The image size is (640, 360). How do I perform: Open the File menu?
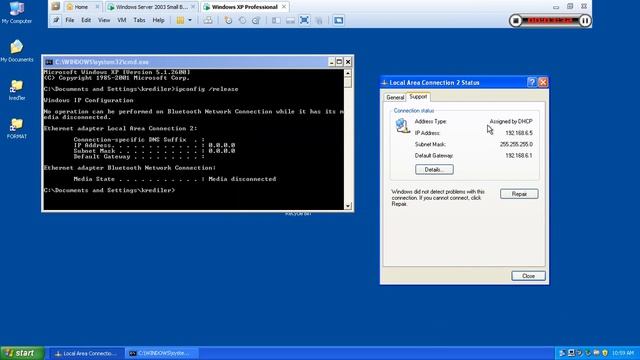(70, 20)
